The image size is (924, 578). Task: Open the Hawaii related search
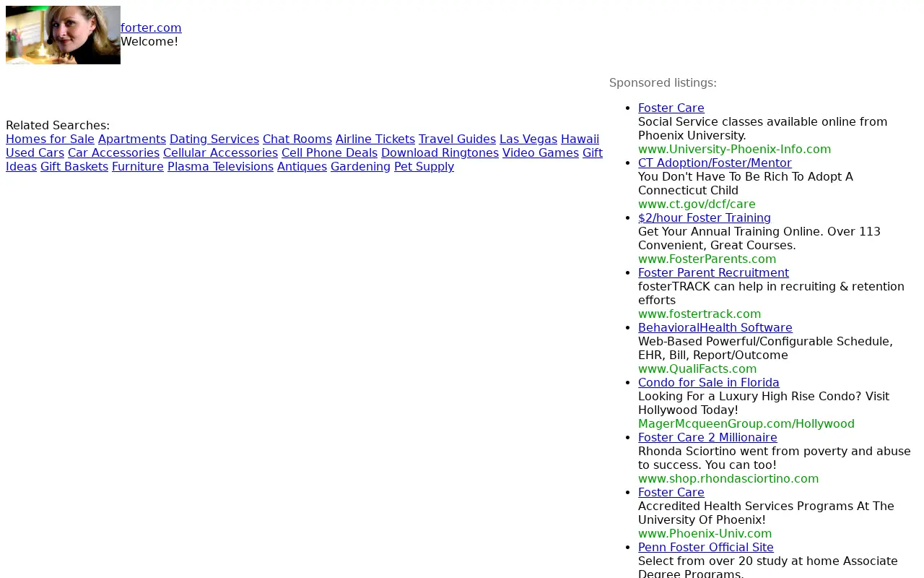(x=580, y=139)
